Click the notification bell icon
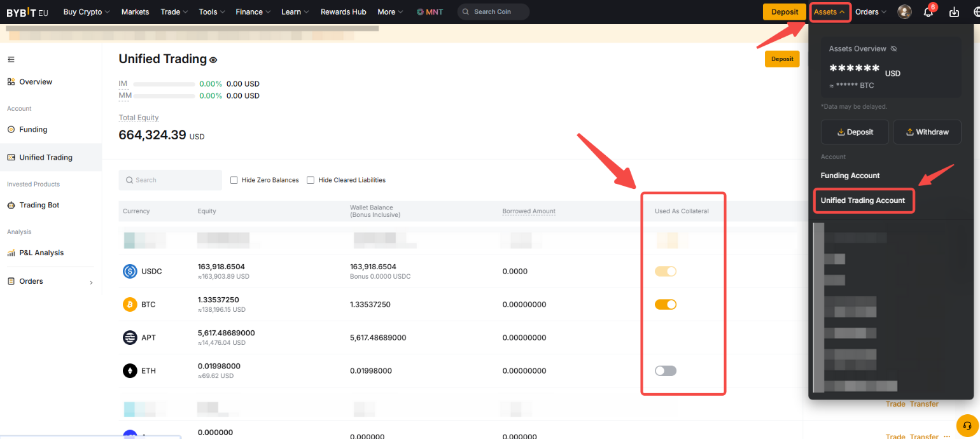The height and width of the screenshot is (439, 980). coord(928,12)
